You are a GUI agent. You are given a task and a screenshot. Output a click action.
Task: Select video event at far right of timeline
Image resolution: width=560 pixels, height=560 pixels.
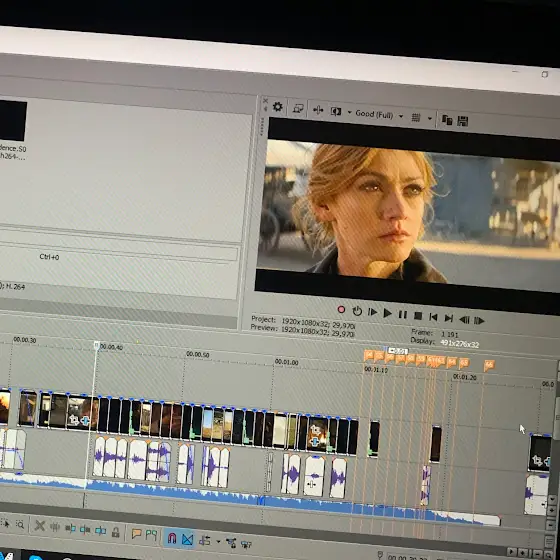click(540, 452)
